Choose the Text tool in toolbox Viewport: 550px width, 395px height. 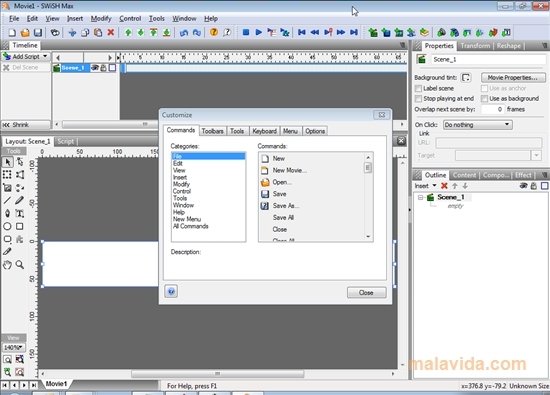pos(20,213)
